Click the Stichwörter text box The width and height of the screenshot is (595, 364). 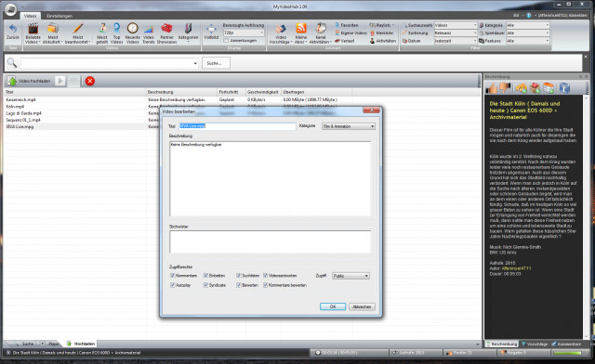(x=270, y=241)
